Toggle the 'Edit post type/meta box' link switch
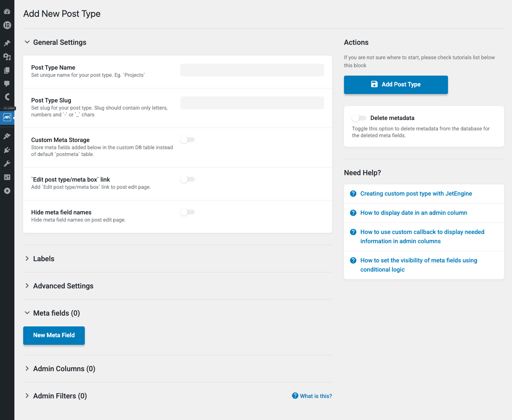Screen dimensions: 512x420 [188, 179]
